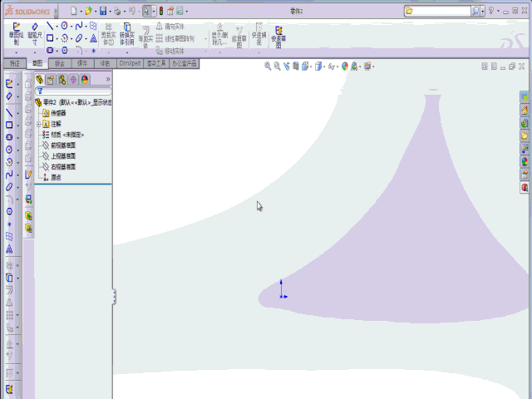Open File Explorer folder task pane tab
This screenshot has width=532, height=399.
click(525, 135)
